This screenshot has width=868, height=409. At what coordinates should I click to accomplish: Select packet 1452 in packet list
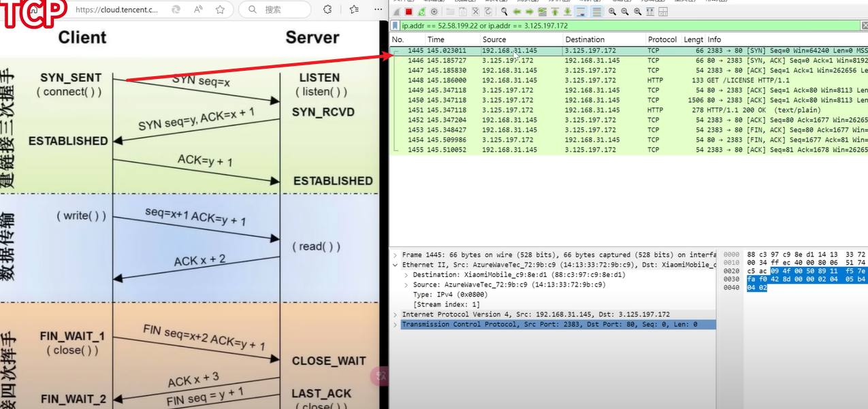coord(629,120)
